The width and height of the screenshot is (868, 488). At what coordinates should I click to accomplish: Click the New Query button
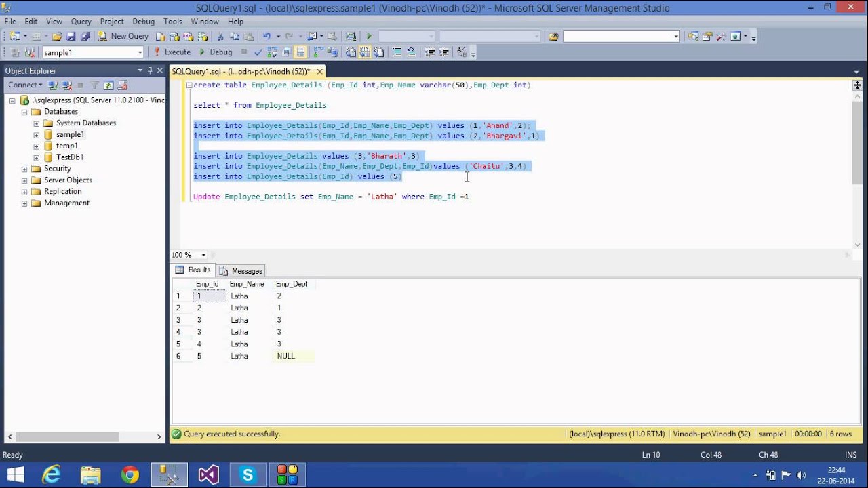coord(123,36)
